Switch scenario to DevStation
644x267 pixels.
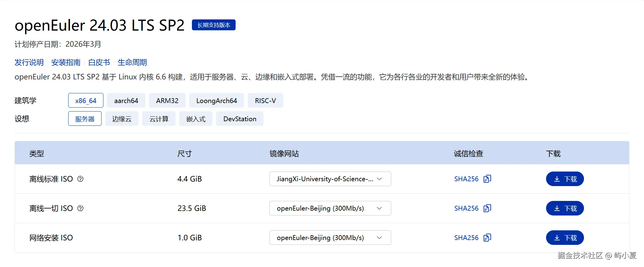click(x=240, y=119)
